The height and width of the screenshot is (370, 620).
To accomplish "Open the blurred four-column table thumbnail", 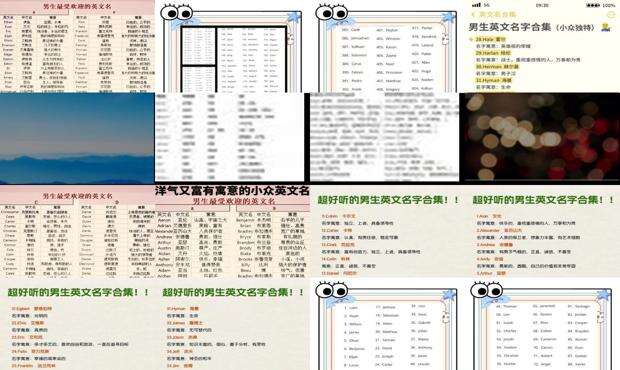I will click(229, 137).
